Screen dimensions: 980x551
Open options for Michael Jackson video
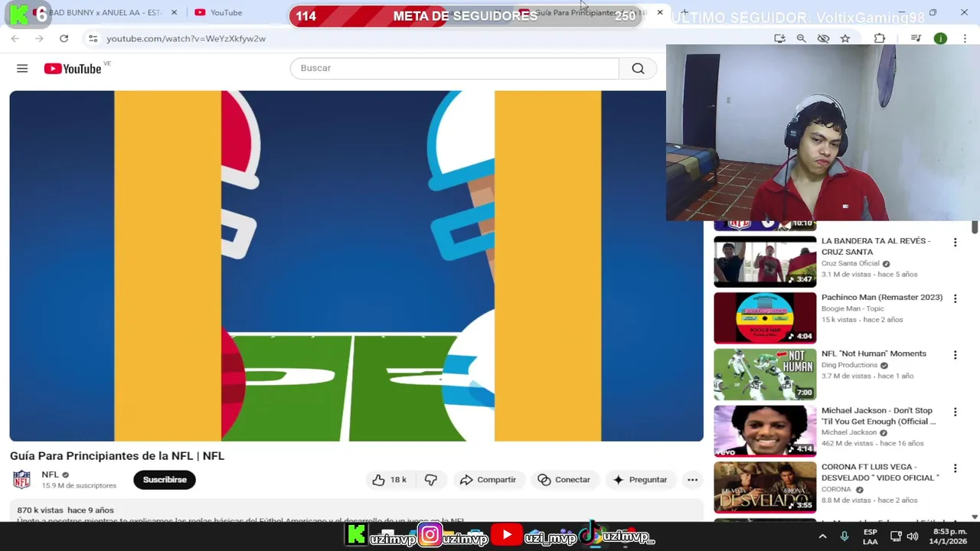(955, 412)
